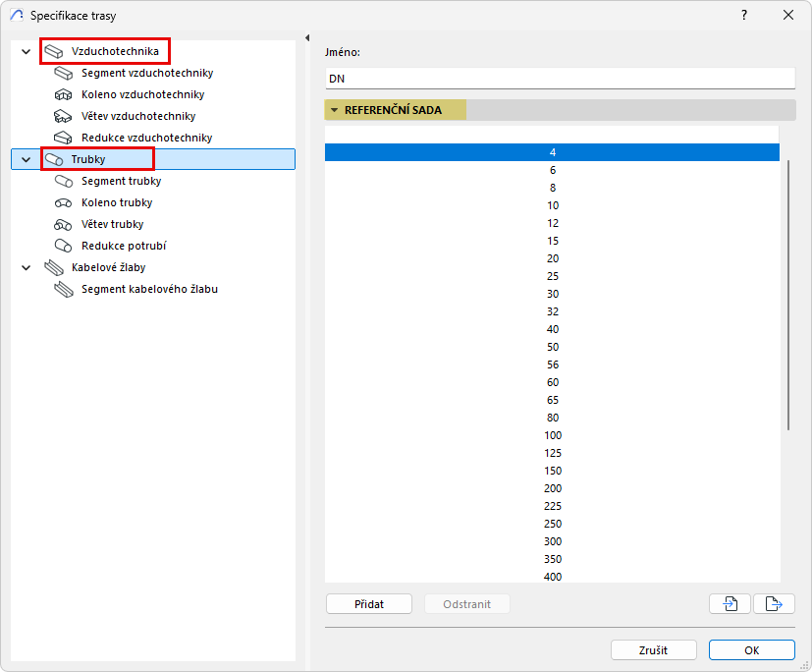Viewport: 812px width, 672px height.
Task: Cancel with the Zrušit button
Action: coord(654,650)
